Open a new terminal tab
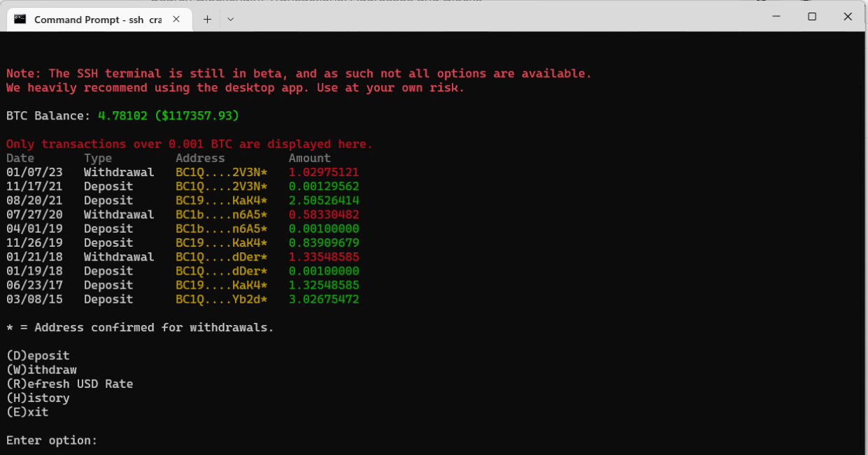Screen dimensions: 868x455 pos(207,20)
